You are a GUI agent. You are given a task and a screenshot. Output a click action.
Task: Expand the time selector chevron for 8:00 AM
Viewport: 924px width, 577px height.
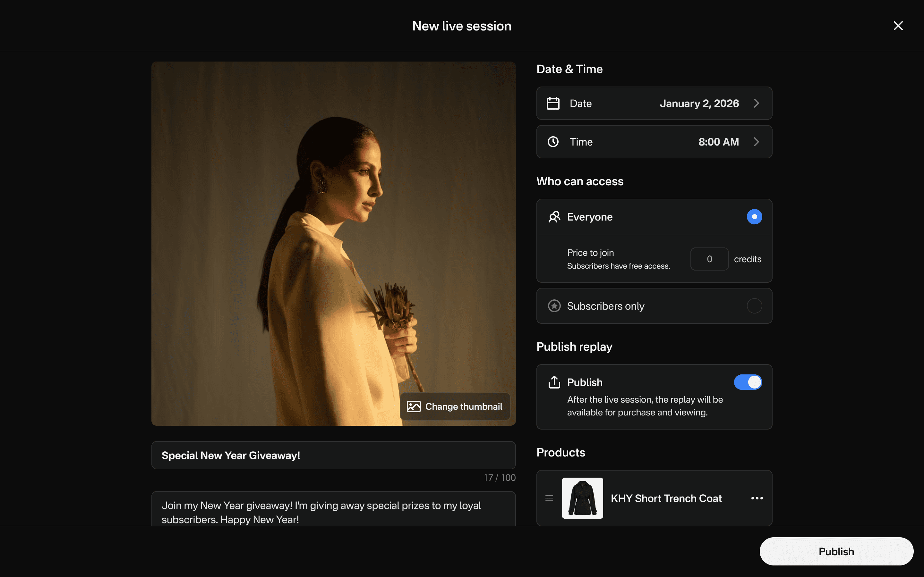pyautogui.click(x=757, y=142)
